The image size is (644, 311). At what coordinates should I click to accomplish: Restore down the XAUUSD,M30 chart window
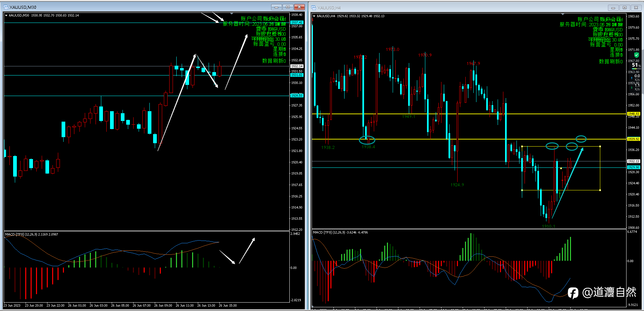(x=288, y=7)
